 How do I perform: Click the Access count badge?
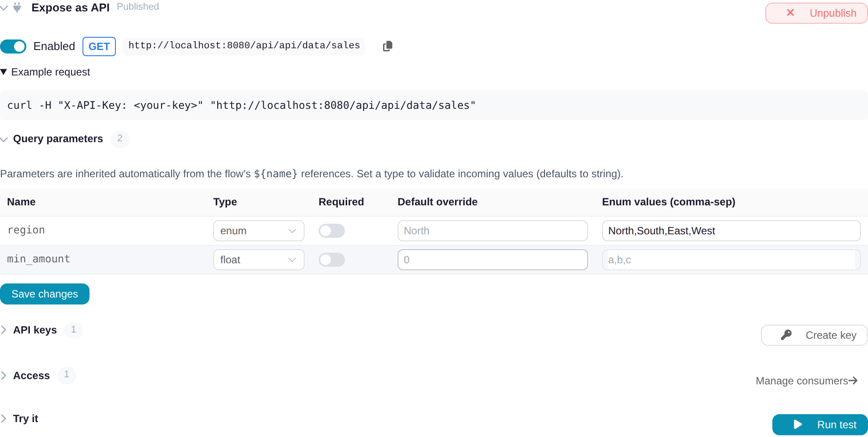[x=67, y=375]
